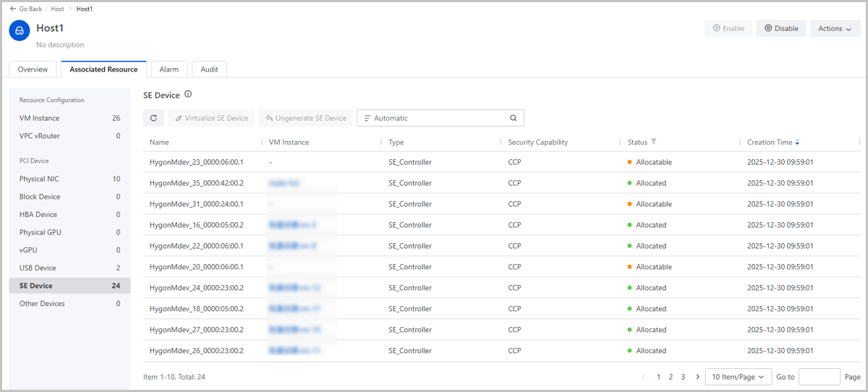Expand the 10 Item/Page selector
Image resolution: width=868 pixels, height=392 pixels.
click(737, 377)
